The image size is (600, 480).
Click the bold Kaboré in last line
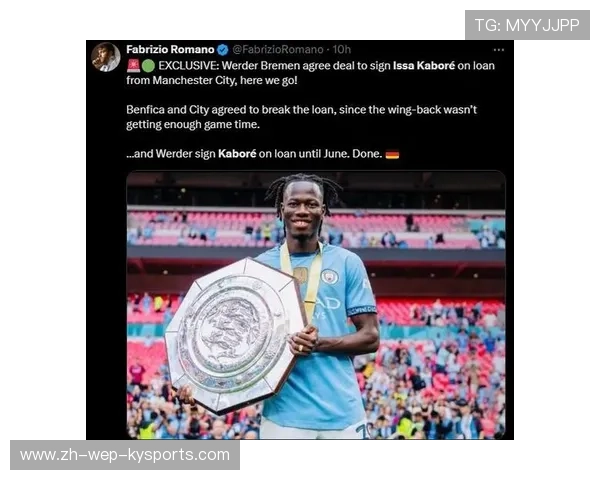237,154
